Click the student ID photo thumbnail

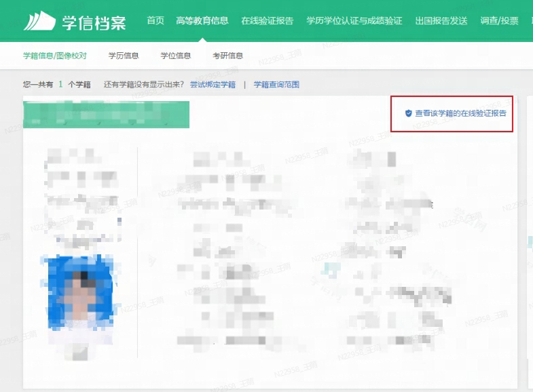click(x=79, y=292)
